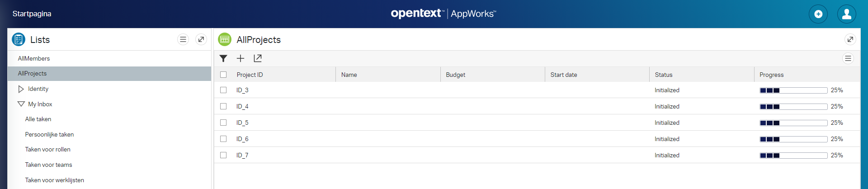Screen dimensions: 868x189
Task: Open the filter funnel in AllProjects toolbar
Action: point(223,58)
